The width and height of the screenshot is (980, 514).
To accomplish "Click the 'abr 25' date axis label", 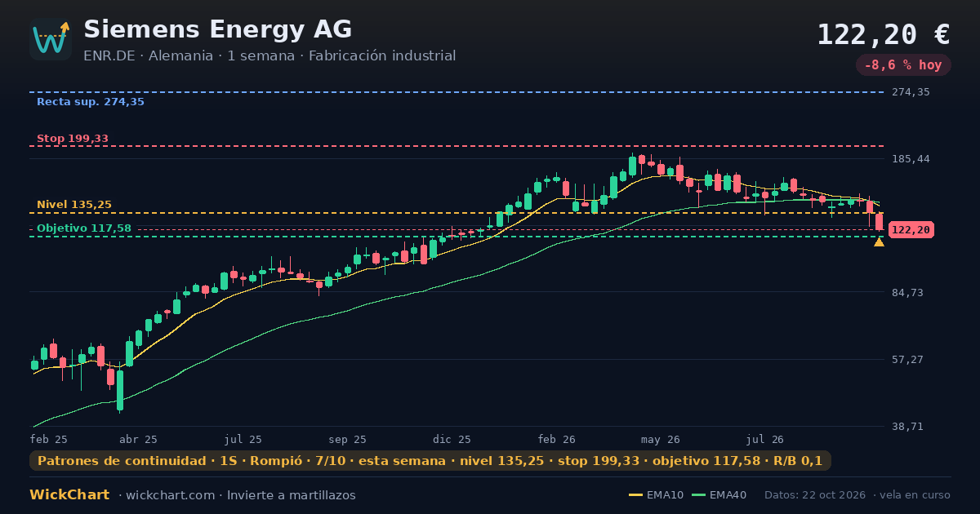I will [x=138, y=439].
